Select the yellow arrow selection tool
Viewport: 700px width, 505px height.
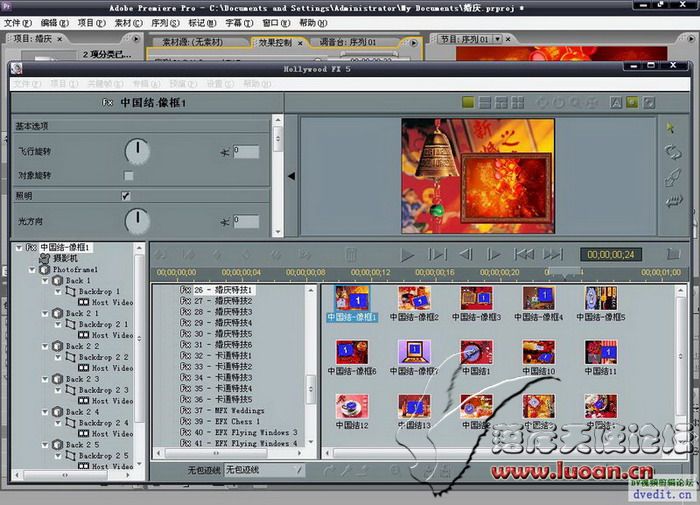coord(671,128)
